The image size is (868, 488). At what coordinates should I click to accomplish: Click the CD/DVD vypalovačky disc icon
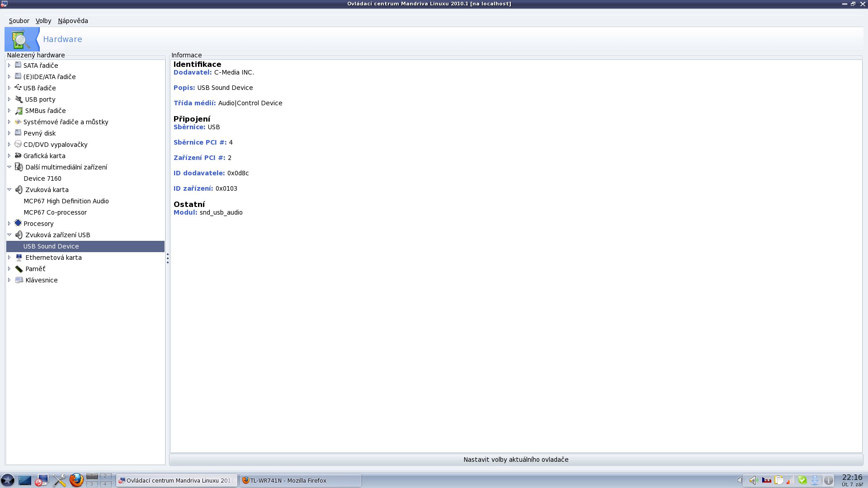pyautogui.click(x=18, y=144)
